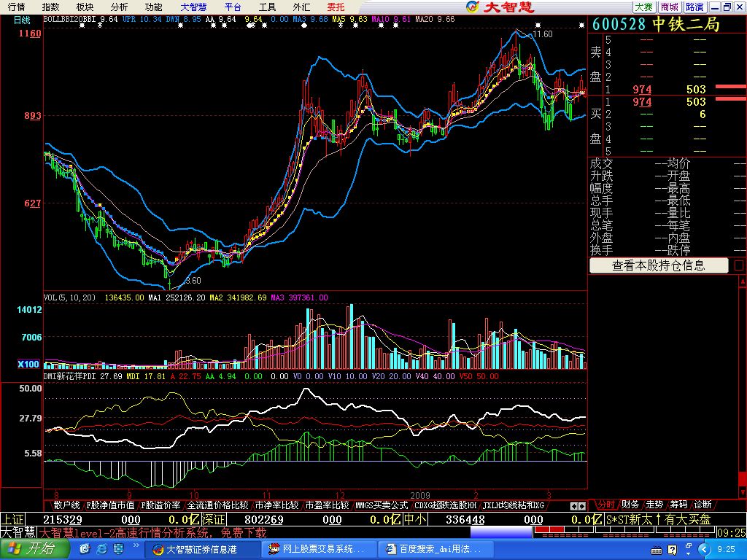Open the red 委托 menu
747x560 pixels.
click(336, 7)
